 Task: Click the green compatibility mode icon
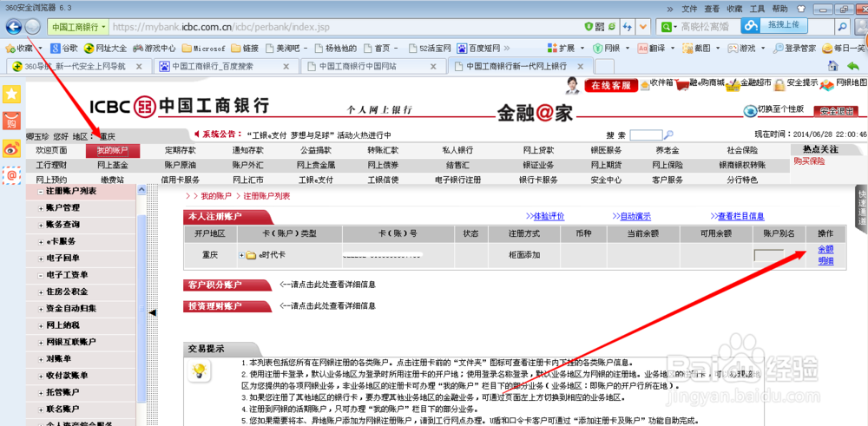coord(612,26)
